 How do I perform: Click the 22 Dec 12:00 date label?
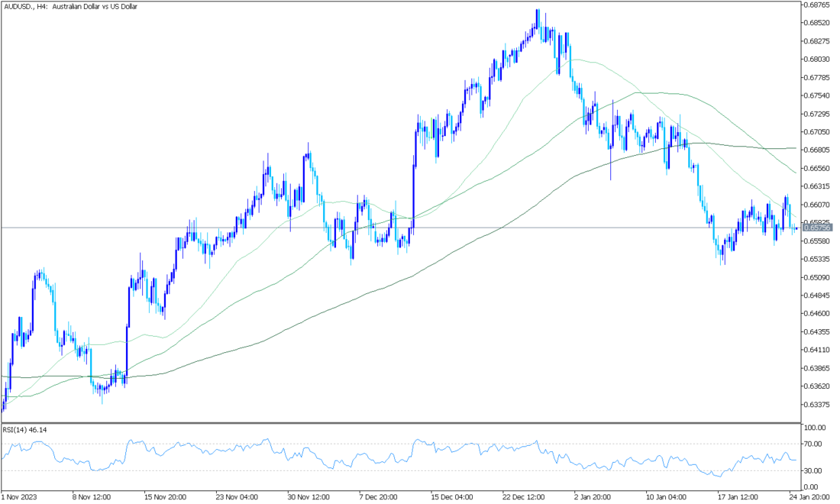tap(524, 497)
